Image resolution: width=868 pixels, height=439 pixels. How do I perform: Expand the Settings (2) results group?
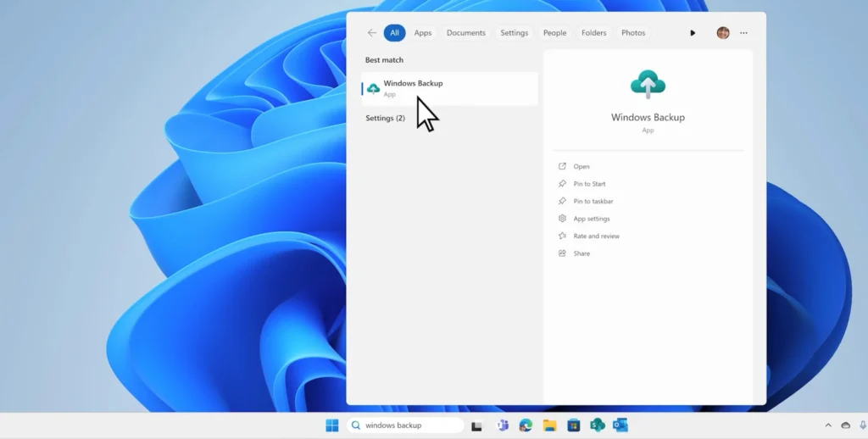coord(386,118)
